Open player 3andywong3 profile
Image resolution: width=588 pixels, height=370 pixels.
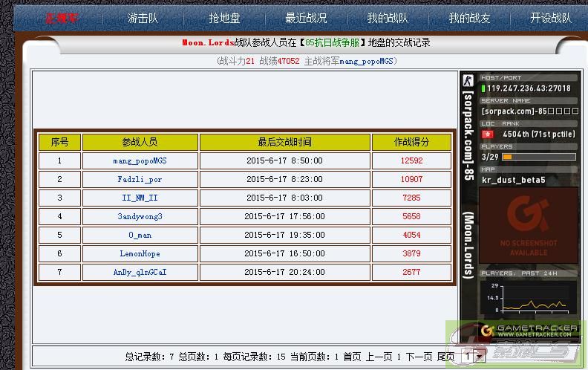pyautogui.click(x=140, y=216)
